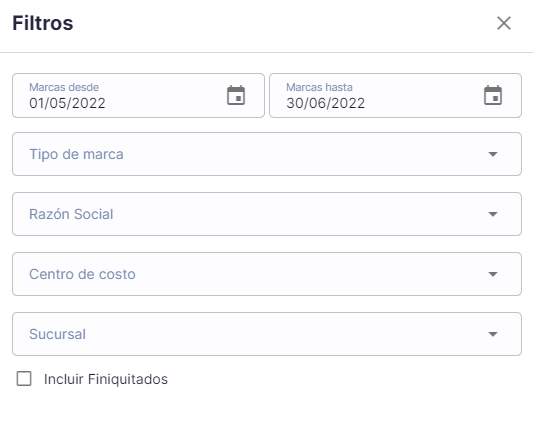Viewport: 533px width, 423px height.
Task: Close the Filtros panel with the X
Action: (504, 23)
